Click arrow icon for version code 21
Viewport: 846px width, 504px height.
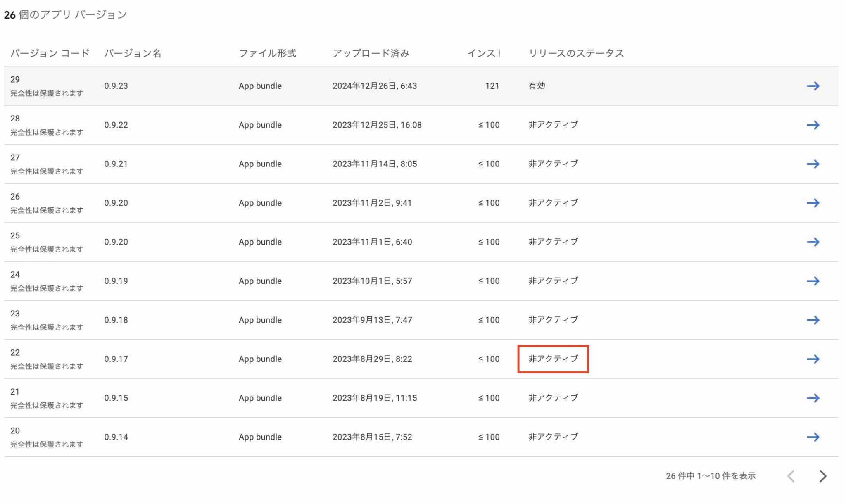pos(813,398)
